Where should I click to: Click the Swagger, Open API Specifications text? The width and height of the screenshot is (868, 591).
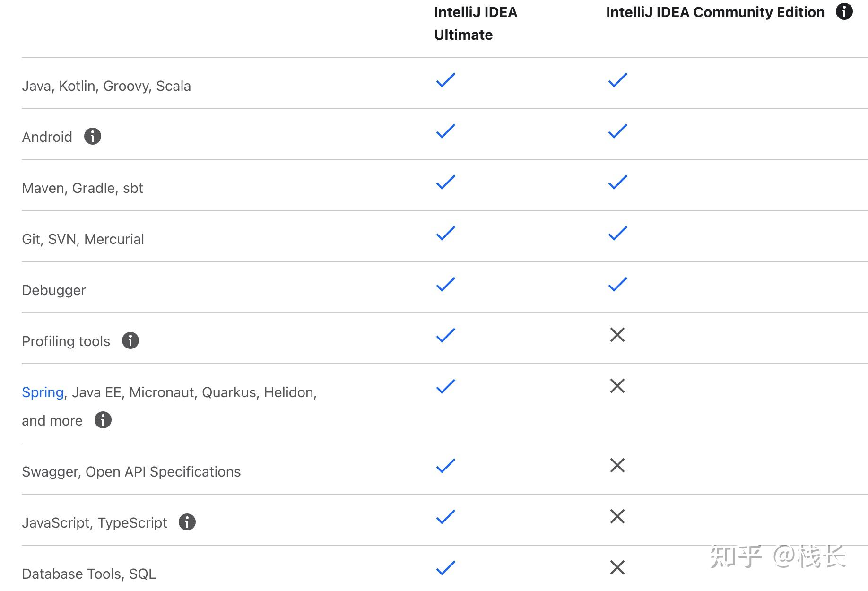pos(131,472)
